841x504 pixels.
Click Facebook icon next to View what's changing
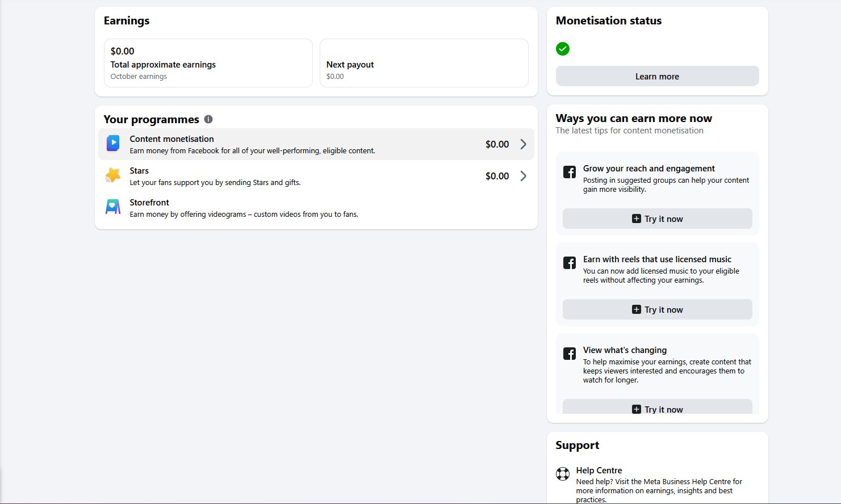[x=570, y=354]
